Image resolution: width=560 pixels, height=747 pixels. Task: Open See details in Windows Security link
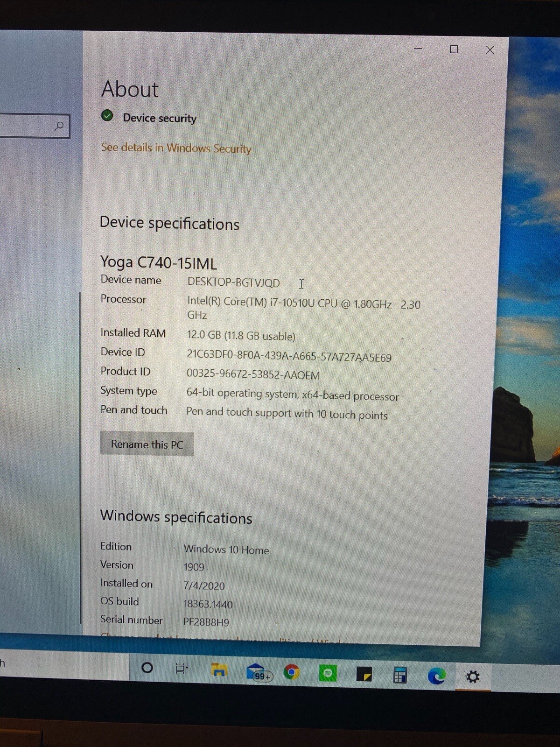[176, 148]
